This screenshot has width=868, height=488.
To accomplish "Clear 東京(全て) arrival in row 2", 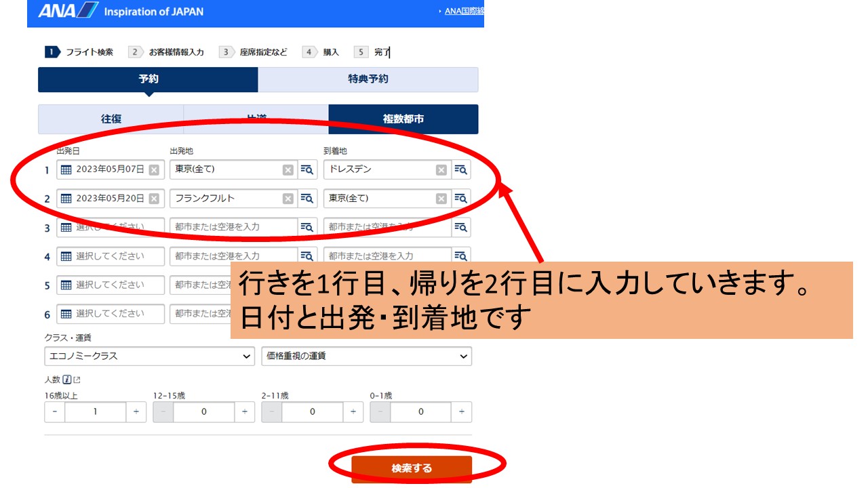I will click(x=441, y=199).
